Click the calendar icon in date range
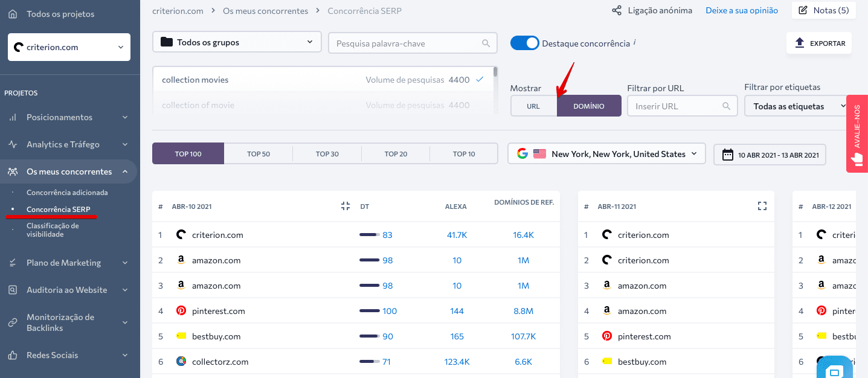Image resolution: width=868 pixels, height=378 pixels. click(728, 154)
